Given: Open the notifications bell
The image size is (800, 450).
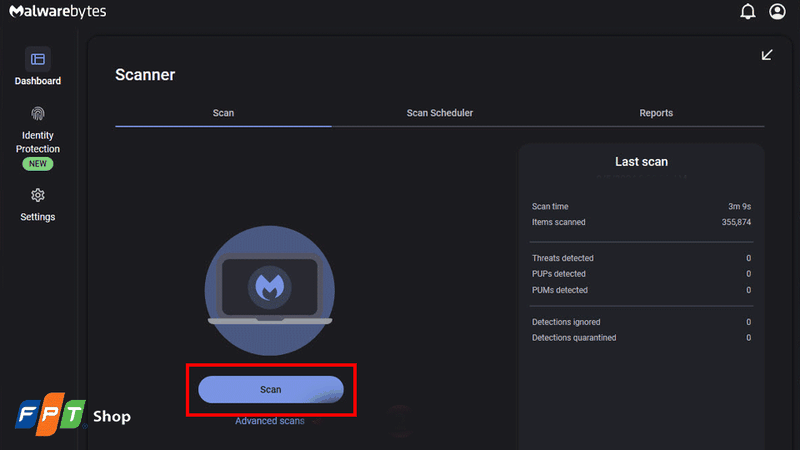Looking at the screenshot, I should pos(747,11).
